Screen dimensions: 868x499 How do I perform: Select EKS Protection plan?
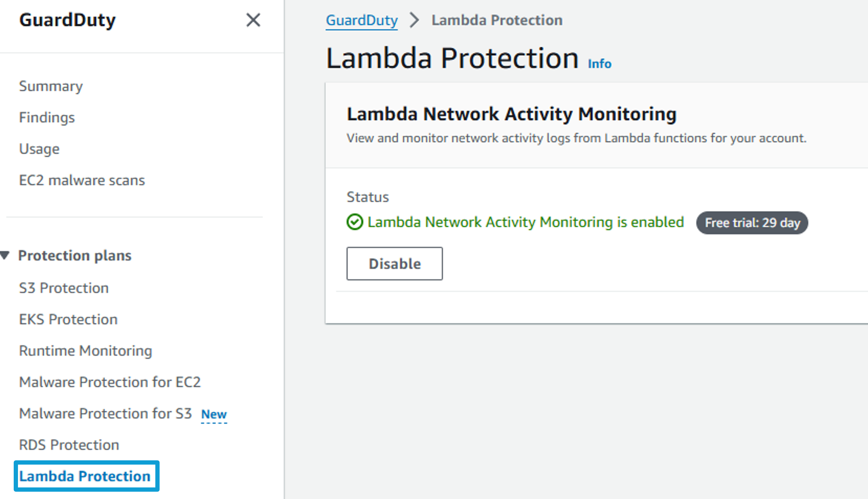tap(68, 319)
